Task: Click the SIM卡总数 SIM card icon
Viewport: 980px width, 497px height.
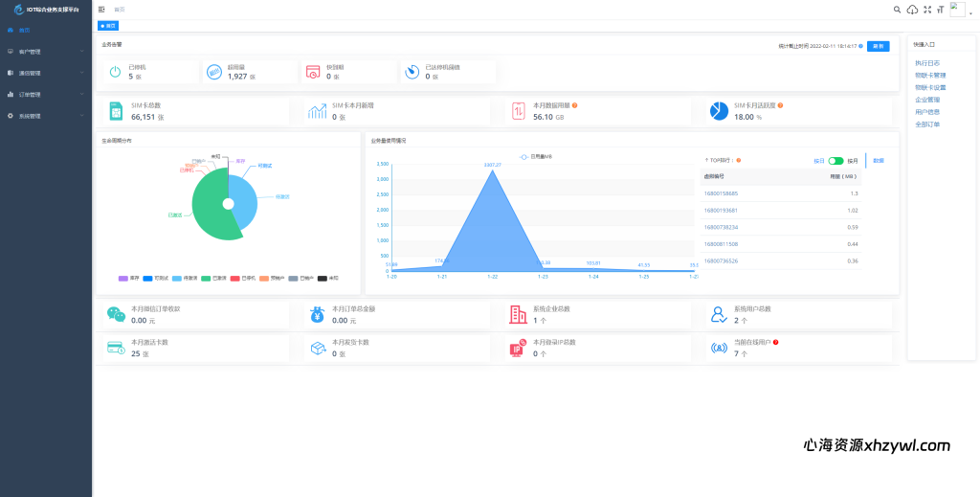Action: tap(115, 111)
